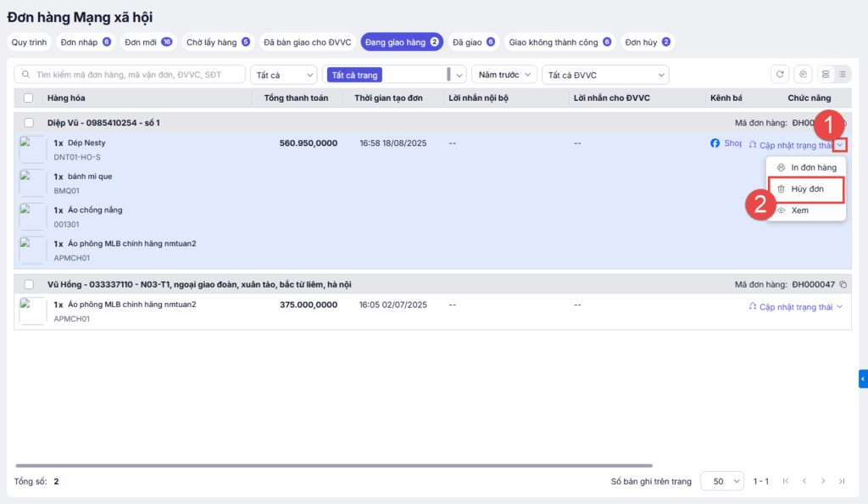Open the records per page 50 dropdown
868x504 pixels.
(x=722, y=481)
